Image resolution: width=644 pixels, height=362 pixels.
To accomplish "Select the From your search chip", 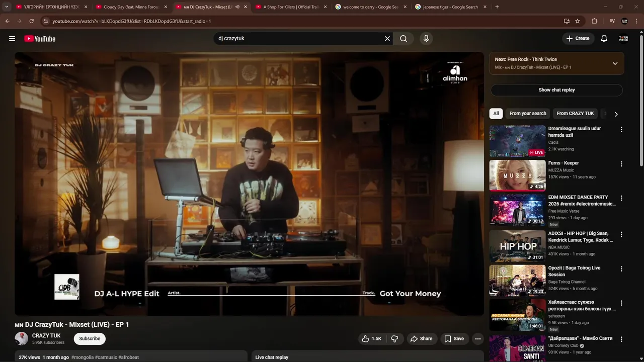I will [x=528, y=114].
